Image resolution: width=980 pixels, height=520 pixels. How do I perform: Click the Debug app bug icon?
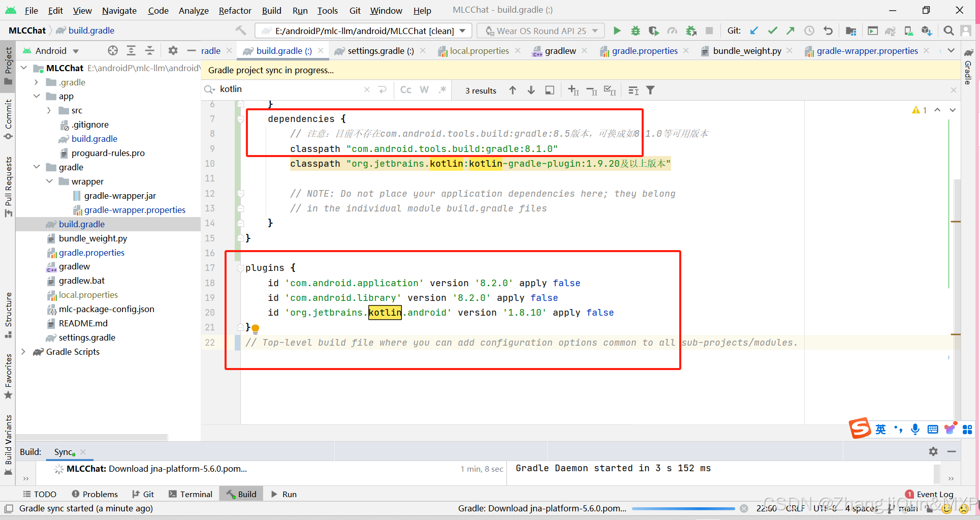635,30
